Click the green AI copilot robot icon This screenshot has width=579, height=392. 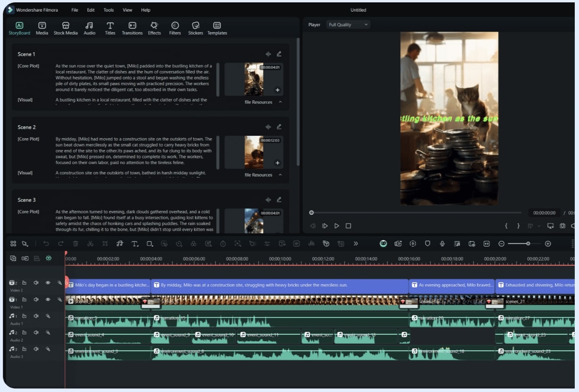click(383, 244)
